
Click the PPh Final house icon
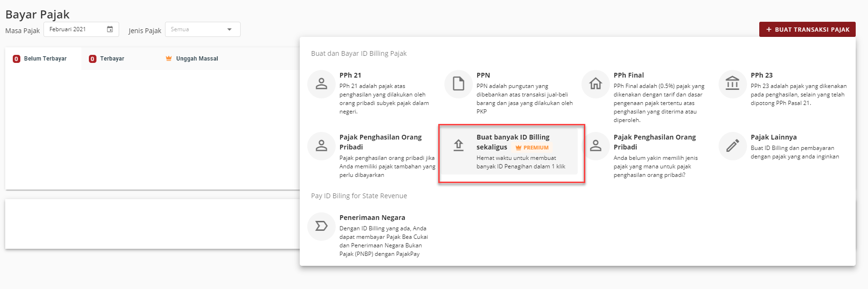(x=596, y=84)
